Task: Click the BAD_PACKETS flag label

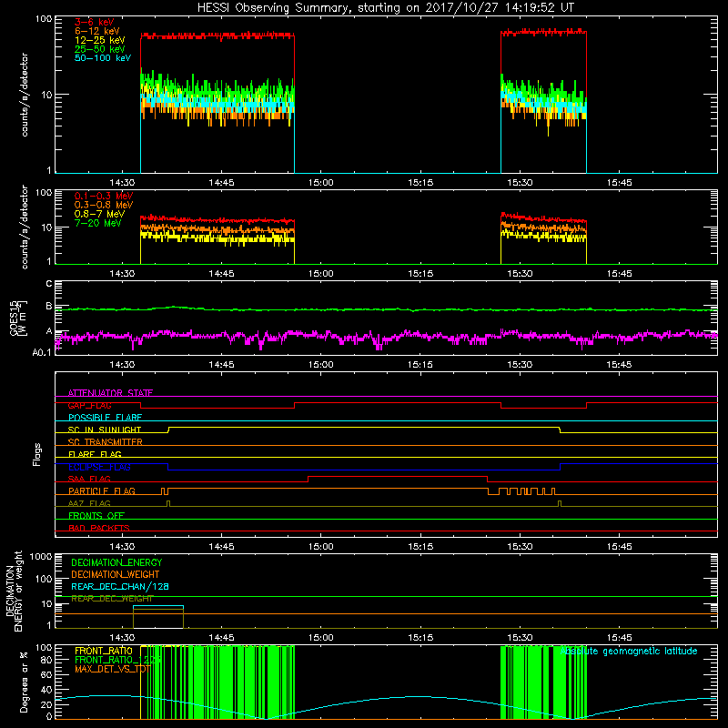Action: coord(99,528)
